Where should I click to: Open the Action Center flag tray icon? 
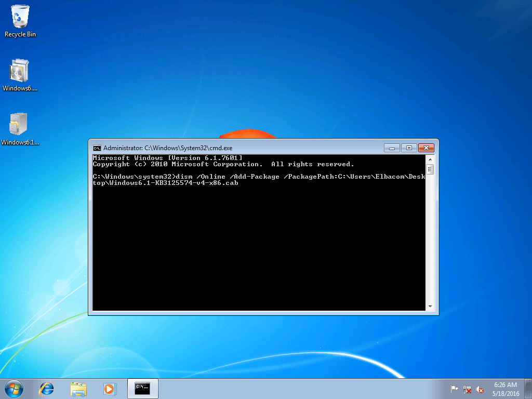point(454,389)
